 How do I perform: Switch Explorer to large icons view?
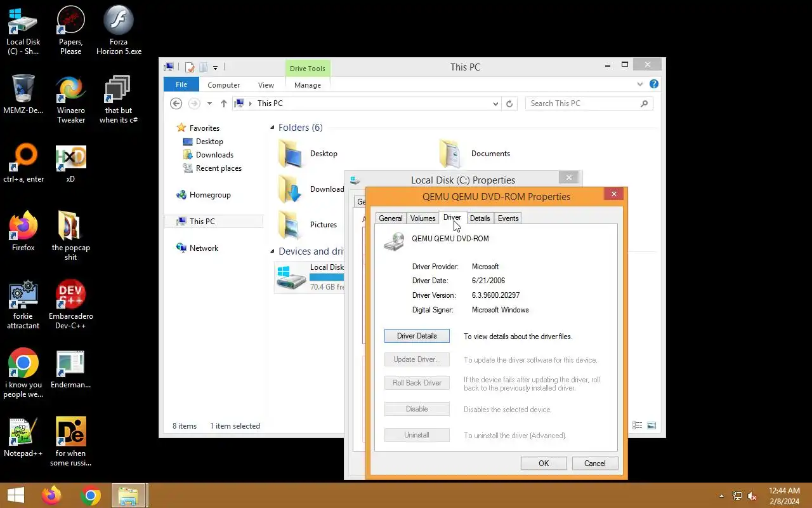(651, 425)
